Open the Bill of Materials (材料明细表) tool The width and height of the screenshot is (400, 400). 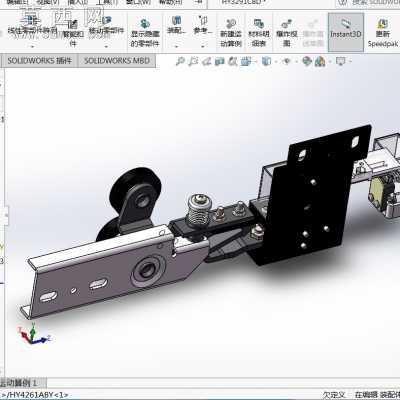[259, 33]
